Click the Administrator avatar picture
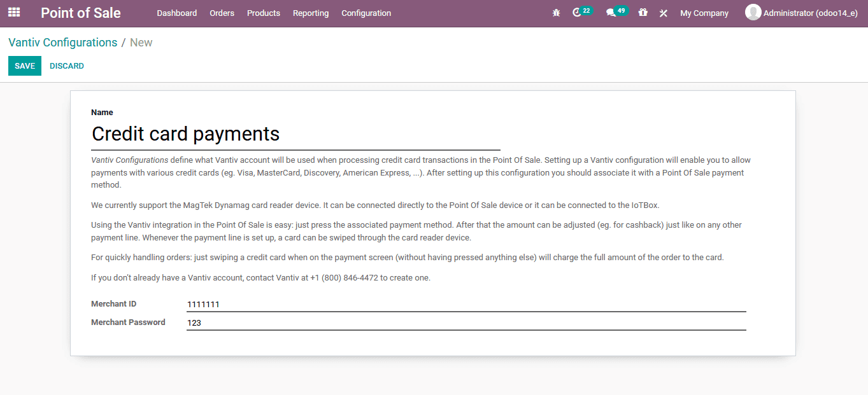This screenshot has height=395, width=868. pyautogui.click(x=753, y=12)
